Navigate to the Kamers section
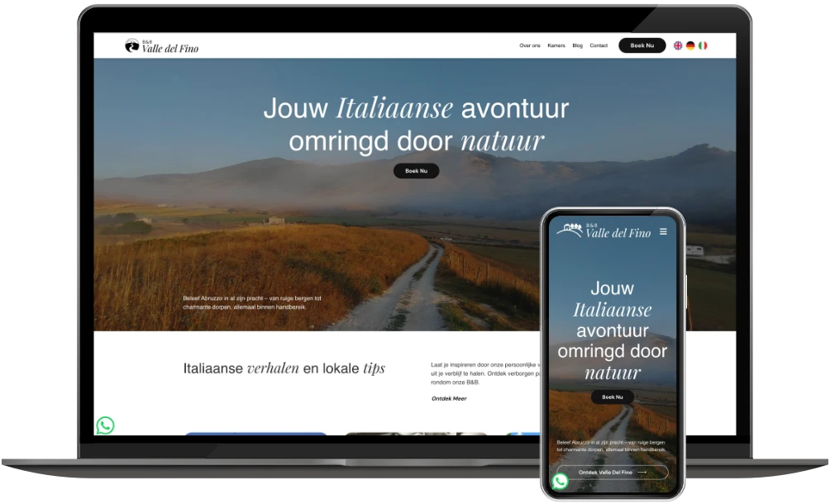 558,45
